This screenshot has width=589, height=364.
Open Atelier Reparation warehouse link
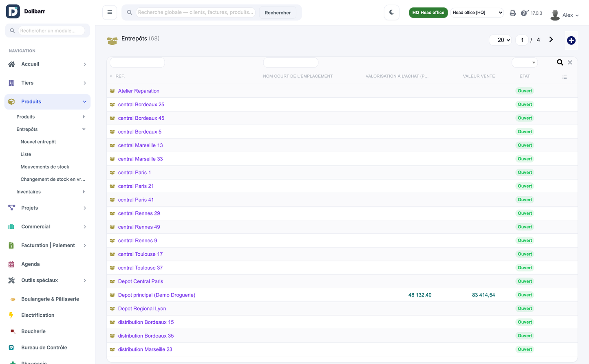139,91
